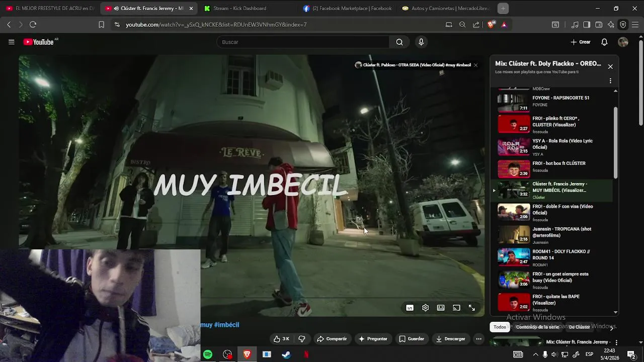This screenshot has height=362, width=644.
Task: Open the Brave Wallet
Action: (599, 24)
